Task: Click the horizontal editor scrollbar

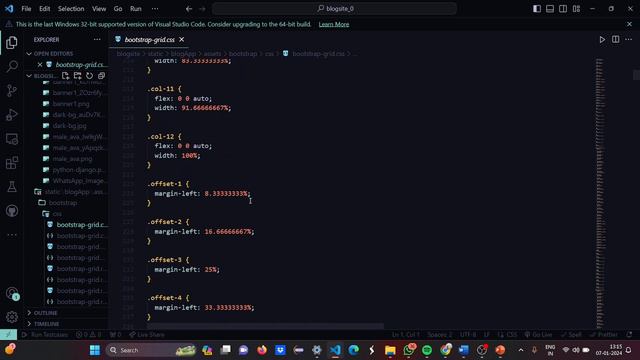Action: pos(265,326)
